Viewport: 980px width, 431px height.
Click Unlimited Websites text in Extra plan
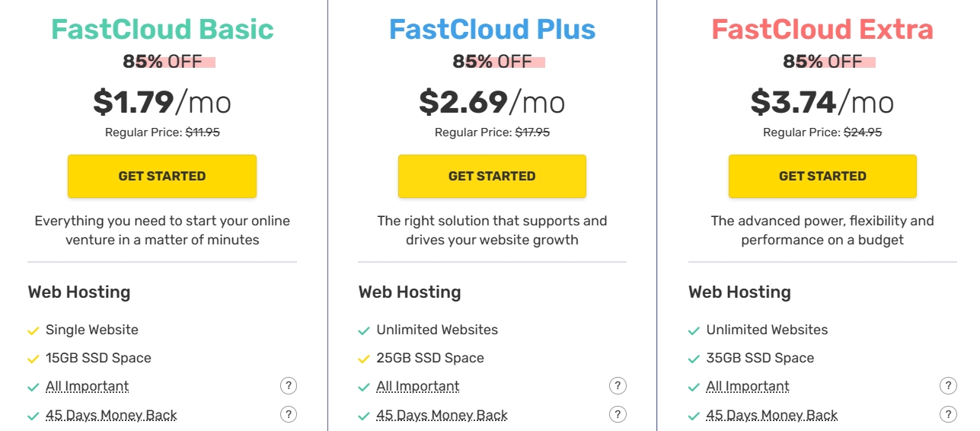pyautogui.click(x=767, y=330)
